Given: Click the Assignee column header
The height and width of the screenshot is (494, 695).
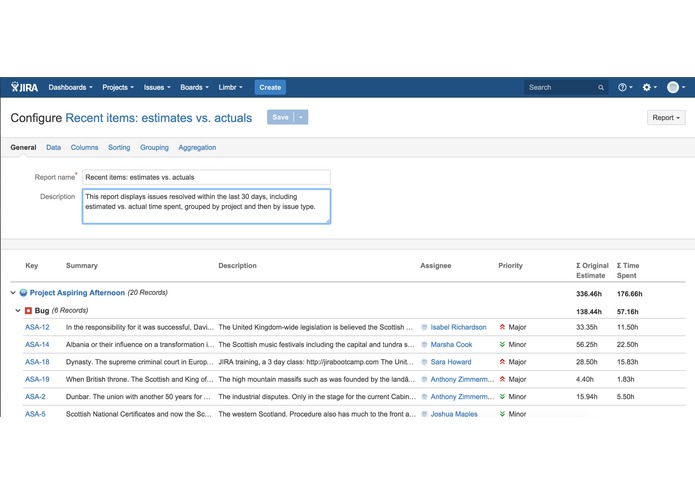Looking at the screenshot, I should click(x=436, y=266).
